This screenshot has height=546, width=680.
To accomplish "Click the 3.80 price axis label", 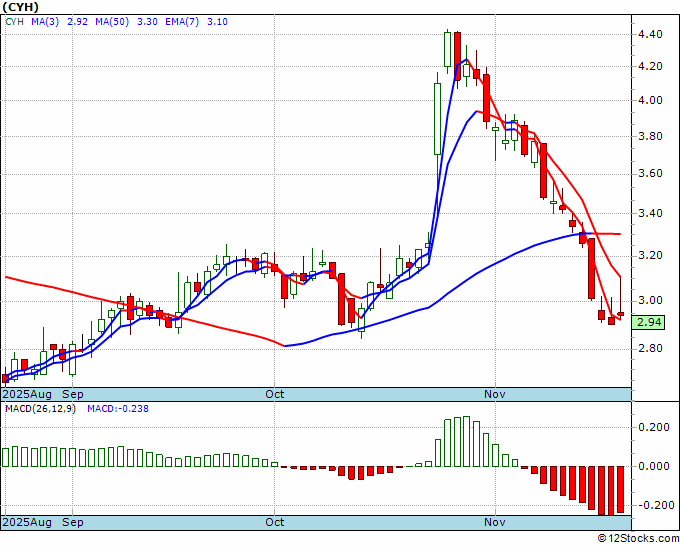I will coord(650,136).
